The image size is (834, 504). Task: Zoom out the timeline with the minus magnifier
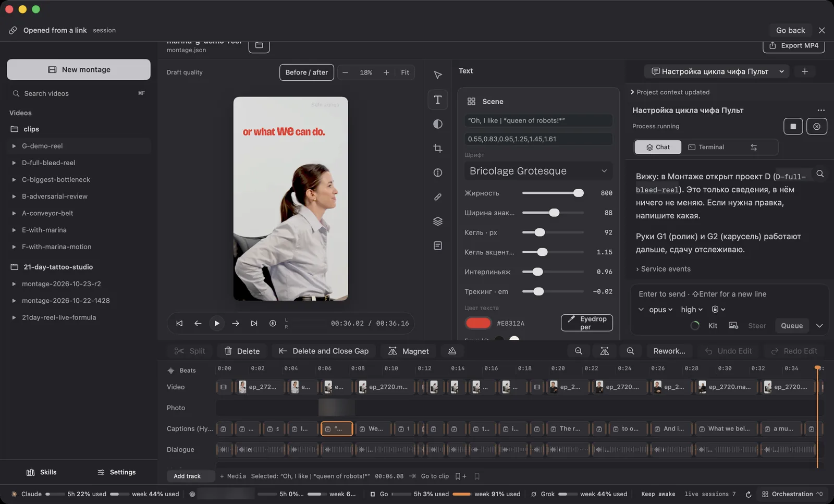pyautogui.click(x=579, y=351)
